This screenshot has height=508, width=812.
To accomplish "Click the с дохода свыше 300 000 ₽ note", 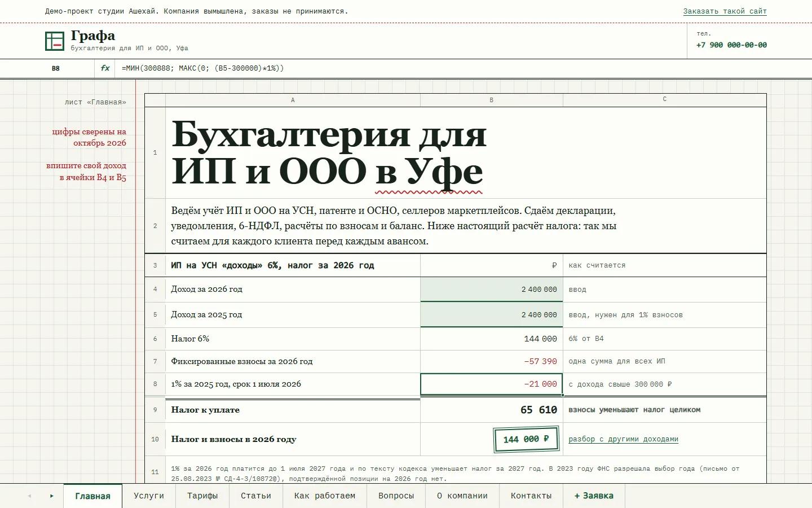I will click(x=620, y=384).
